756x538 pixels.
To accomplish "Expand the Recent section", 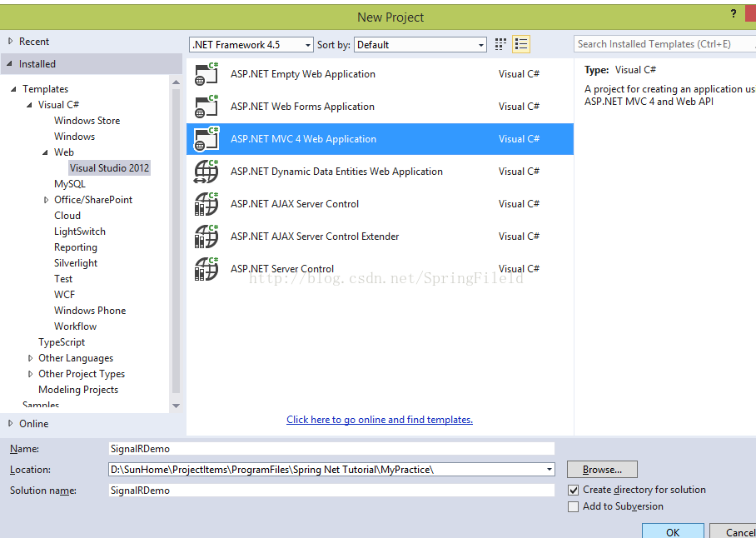I will pos(10,42).
